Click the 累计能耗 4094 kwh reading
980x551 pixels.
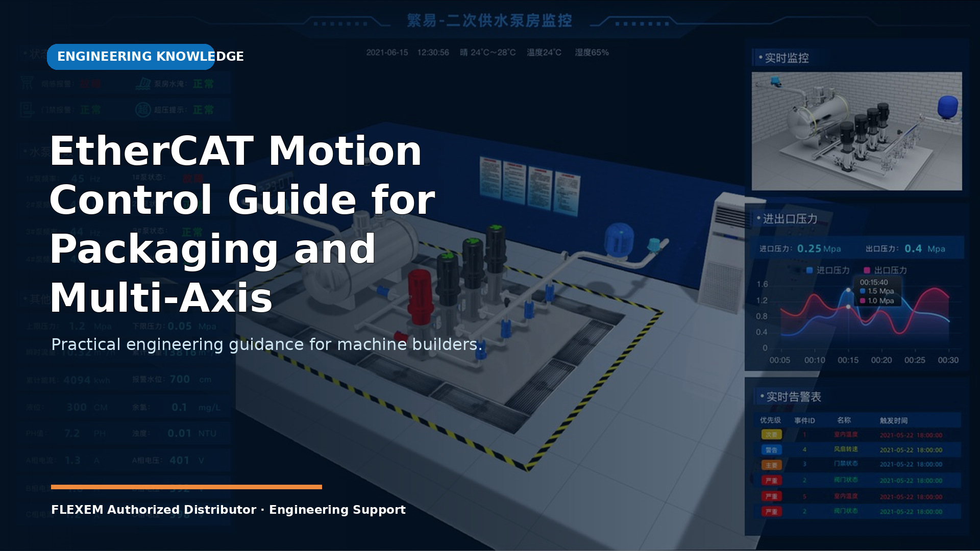[68, 380]
